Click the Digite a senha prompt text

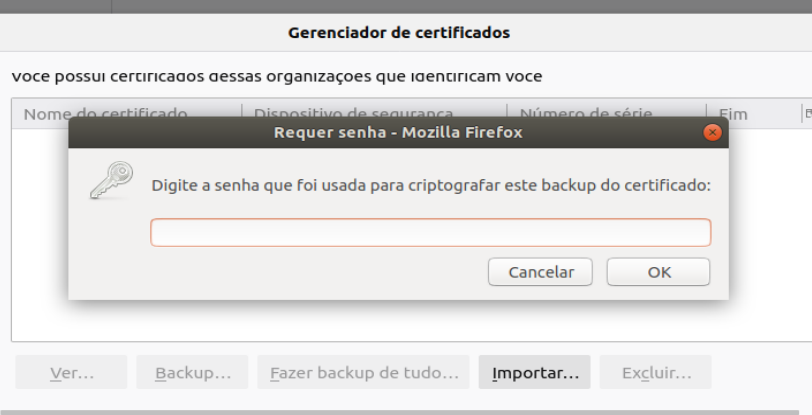click(x=430, y=185)
